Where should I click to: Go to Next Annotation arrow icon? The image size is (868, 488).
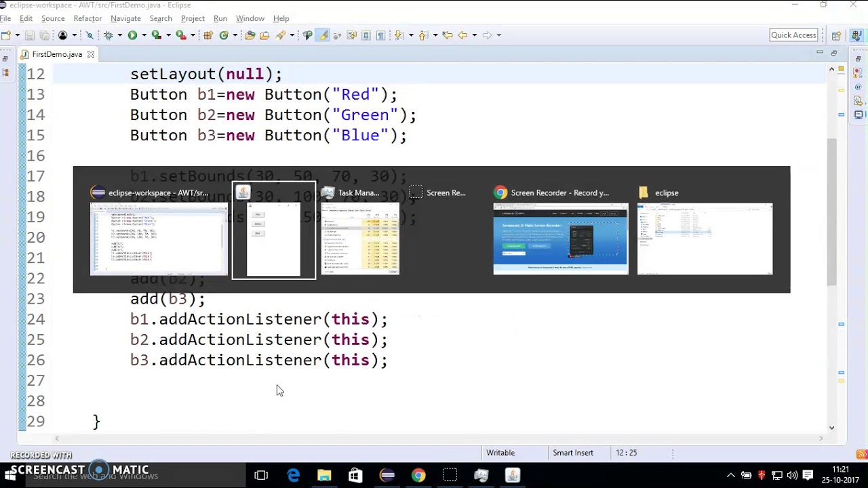click(x=398, y=35)
